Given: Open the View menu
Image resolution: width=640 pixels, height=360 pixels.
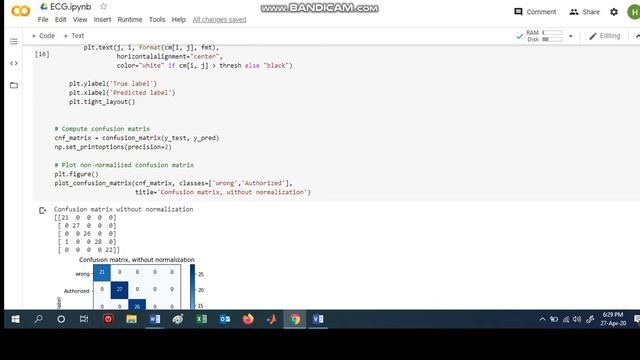Looking at the screenshot, I should click(80, 20).
